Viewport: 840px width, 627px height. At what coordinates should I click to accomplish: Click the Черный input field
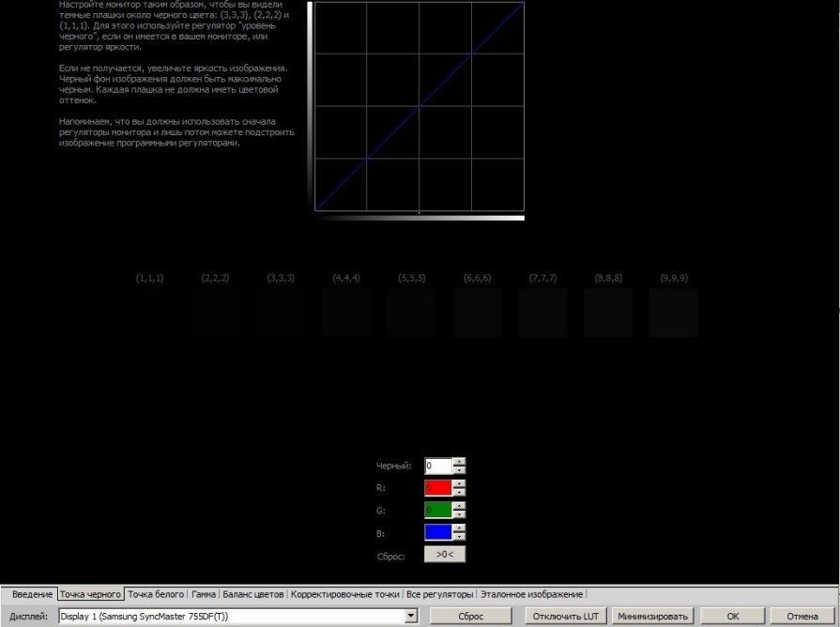438,466
